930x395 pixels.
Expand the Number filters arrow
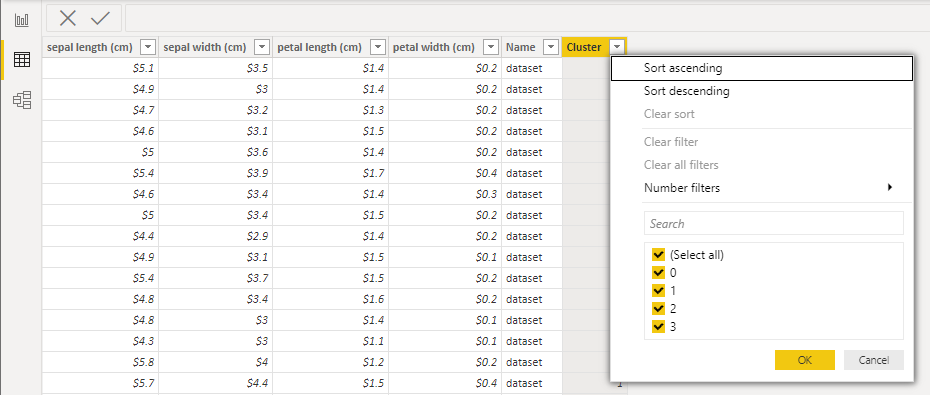pos(890,187)
